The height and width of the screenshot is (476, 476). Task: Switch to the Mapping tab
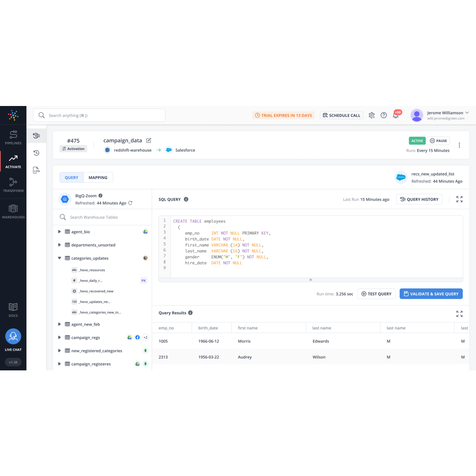98,178
